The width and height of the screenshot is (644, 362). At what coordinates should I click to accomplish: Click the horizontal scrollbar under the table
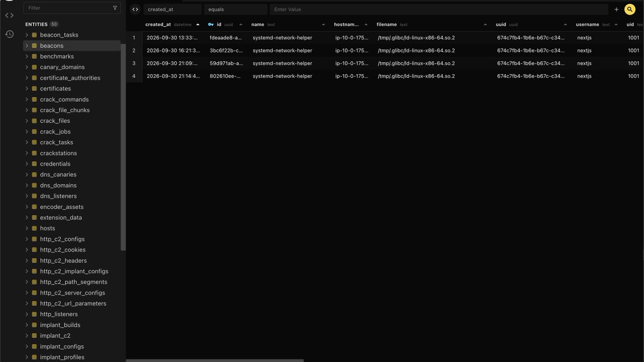point(215,360)
